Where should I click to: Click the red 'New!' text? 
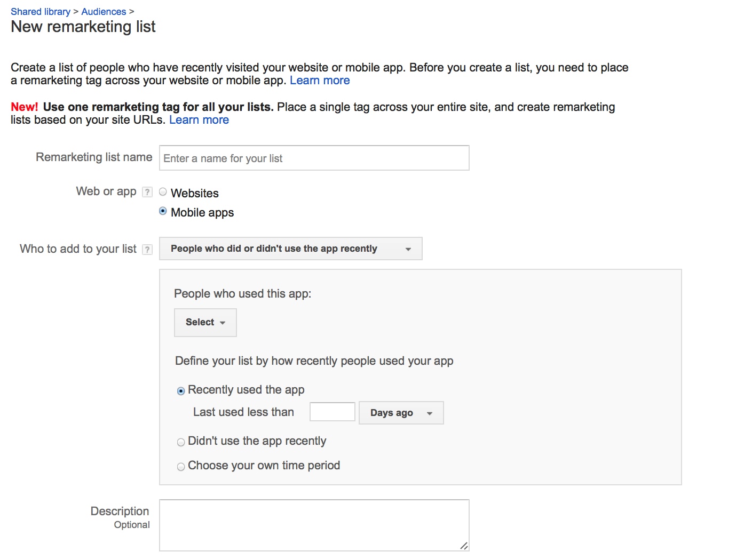[25, 107]
